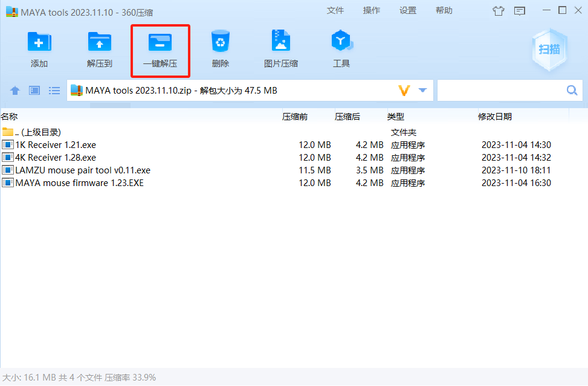Click date 2023-11-04 16:30 cell

coord(516,183)
